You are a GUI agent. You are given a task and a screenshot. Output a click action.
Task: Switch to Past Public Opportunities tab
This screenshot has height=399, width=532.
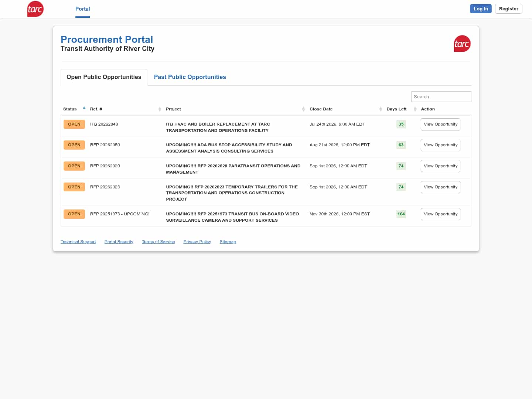click(x=190, y=77)
